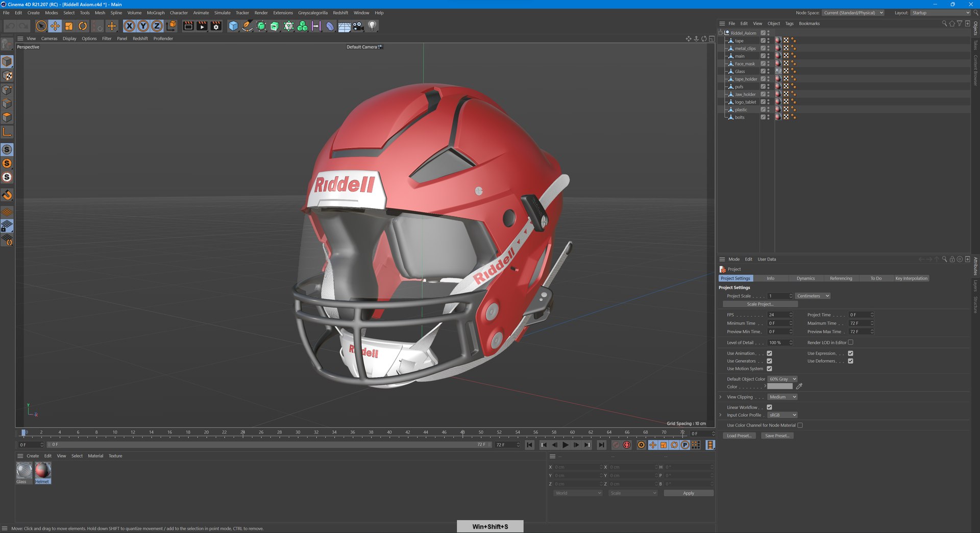Go to end of animation
The image size is (980, 533).
point(601,445)
